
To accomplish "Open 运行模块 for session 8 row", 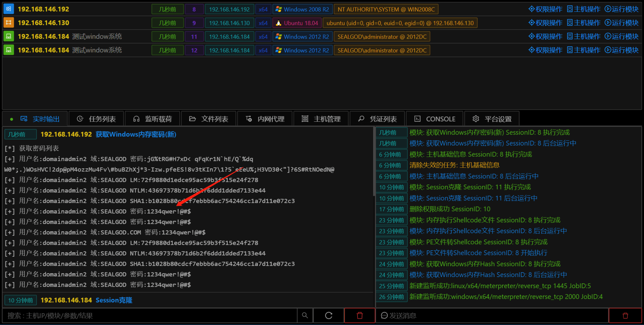I will pos(622,9).
